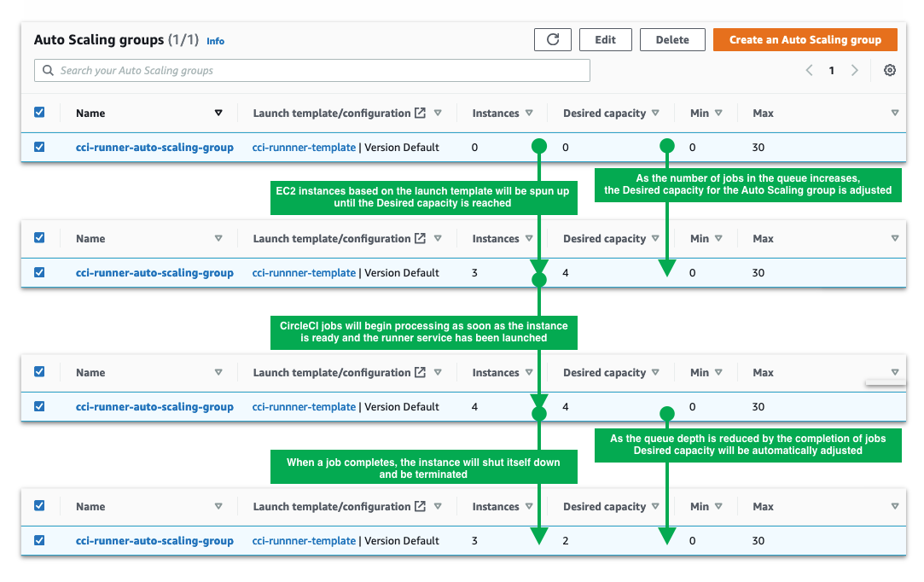Click Create an Auto Scaling group
924x582 pixels.
pos(805,39)
